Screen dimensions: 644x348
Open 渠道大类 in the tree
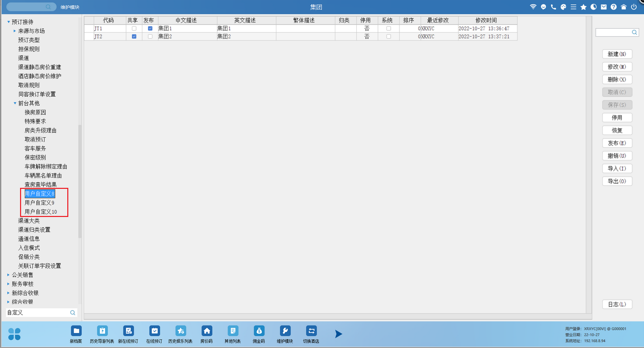coord(29,221)
